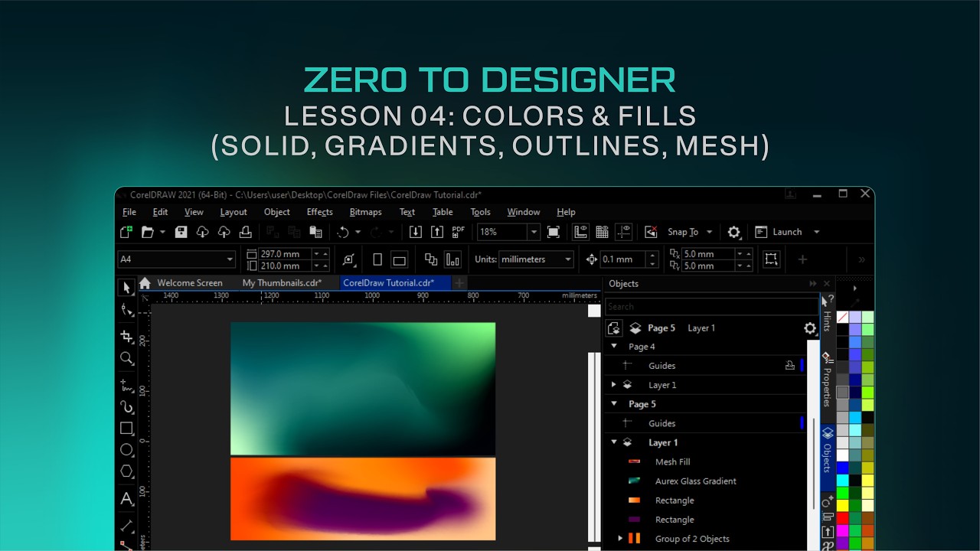Click the Objects search field
This screenshot has height=551, width=980.
point(711,307)
